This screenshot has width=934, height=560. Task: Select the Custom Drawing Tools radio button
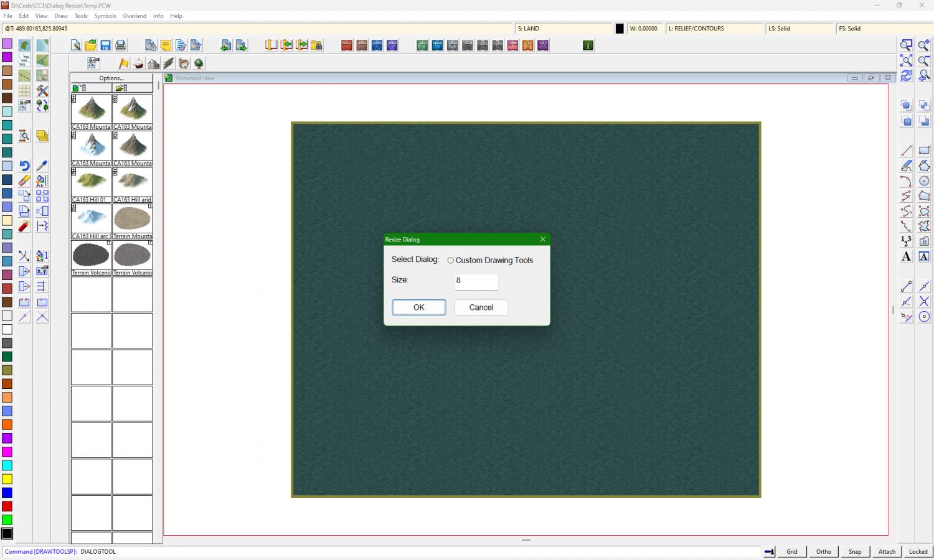coord(451,261)
